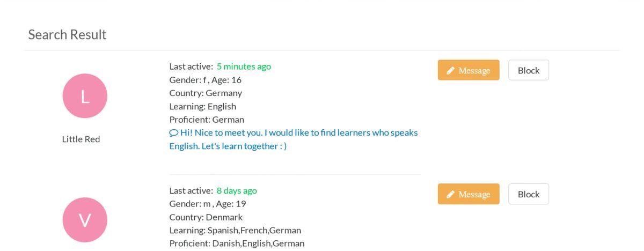Open Little Red's intro message about finding learners
The image size is (644, 251).
pyautogui.click(x=294, y=139)
